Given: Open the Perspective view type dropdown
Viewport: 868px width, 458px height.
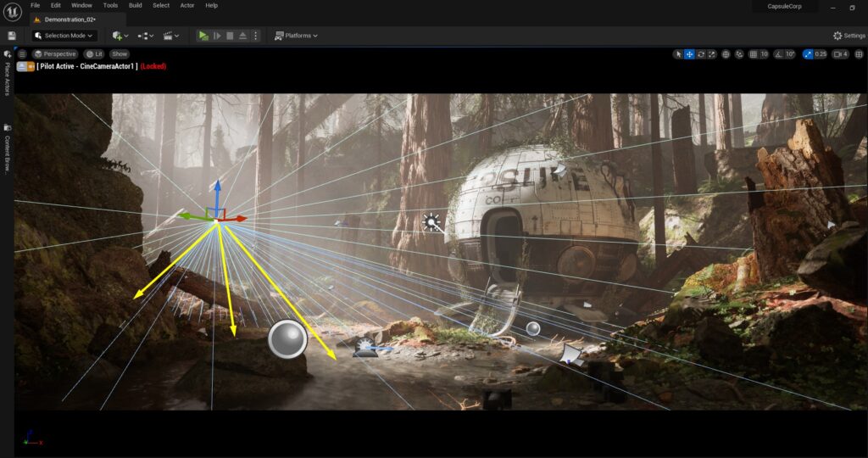Looking at the screenshot, I should pyautogui.click(x=54, y=54).
